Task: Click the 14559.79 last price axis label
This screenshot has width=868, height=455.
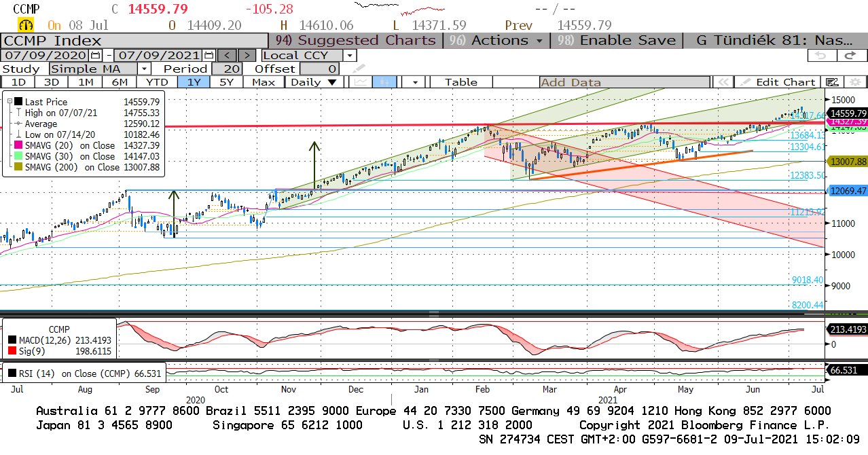Action: pyautogui.click(x=848, y=113)
